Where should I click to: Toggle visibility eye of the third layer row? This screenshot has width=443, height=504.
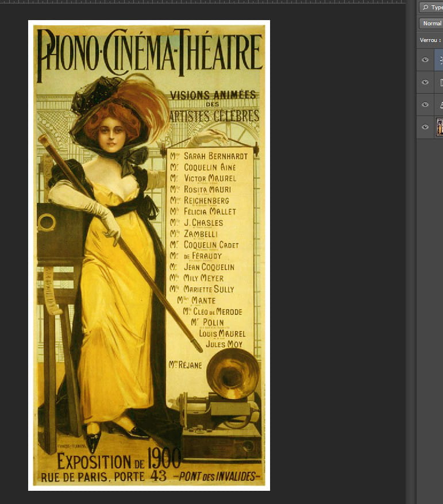point(425,105)
